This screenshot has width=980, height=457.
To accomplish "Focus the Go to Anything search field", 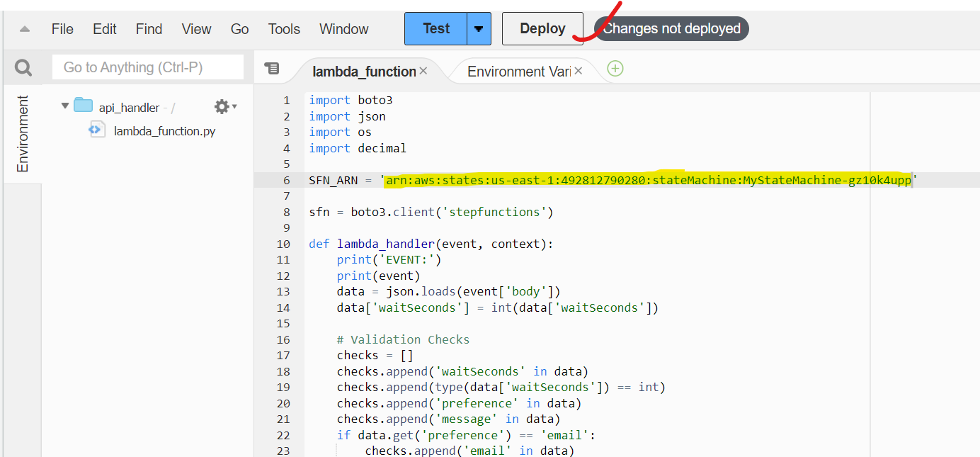I will (148, 67).
